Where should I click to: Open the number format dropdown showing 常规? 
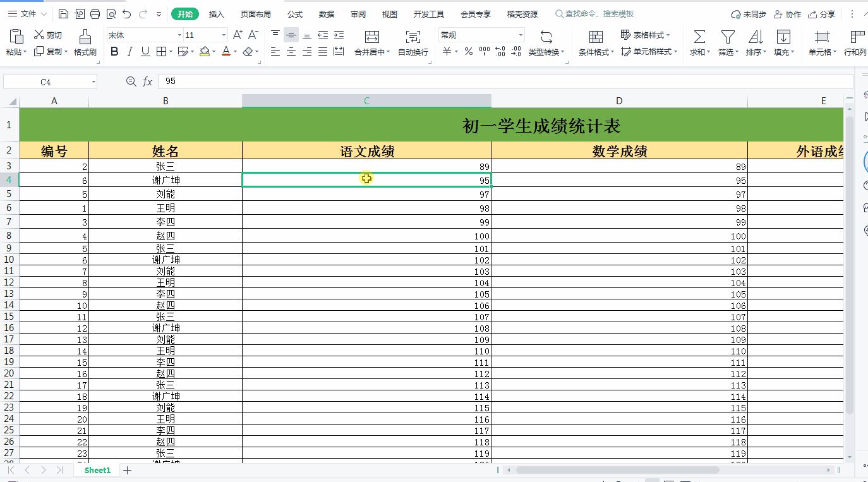coord(521,35)
